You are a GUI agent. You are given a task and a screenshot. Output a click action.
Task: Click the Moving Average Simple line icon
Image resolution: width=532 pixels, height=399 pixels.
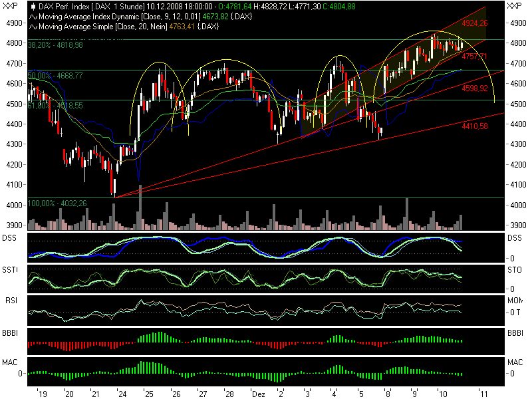click(x=33, y=27)
